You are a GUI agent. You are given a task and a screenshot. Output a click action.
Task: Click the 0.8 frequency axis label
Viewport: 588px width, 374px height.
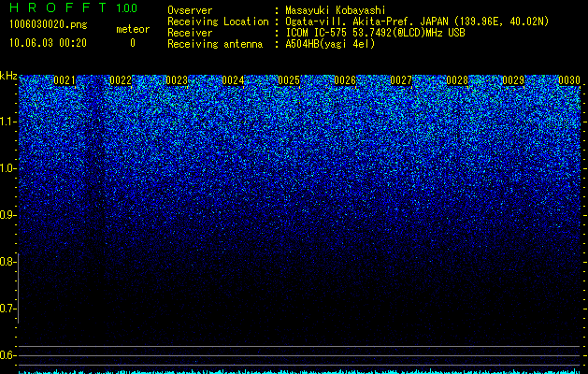[7, 262]
